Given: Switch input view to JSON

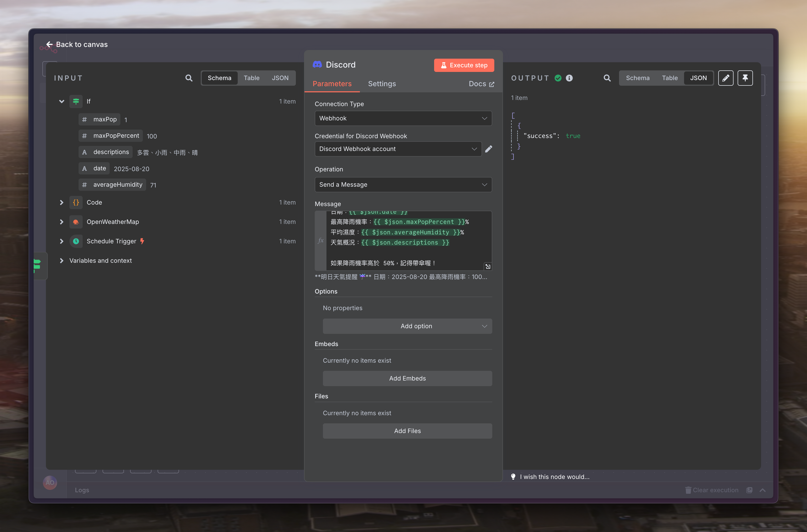Looking at the screenshot, I should [280, 78].
